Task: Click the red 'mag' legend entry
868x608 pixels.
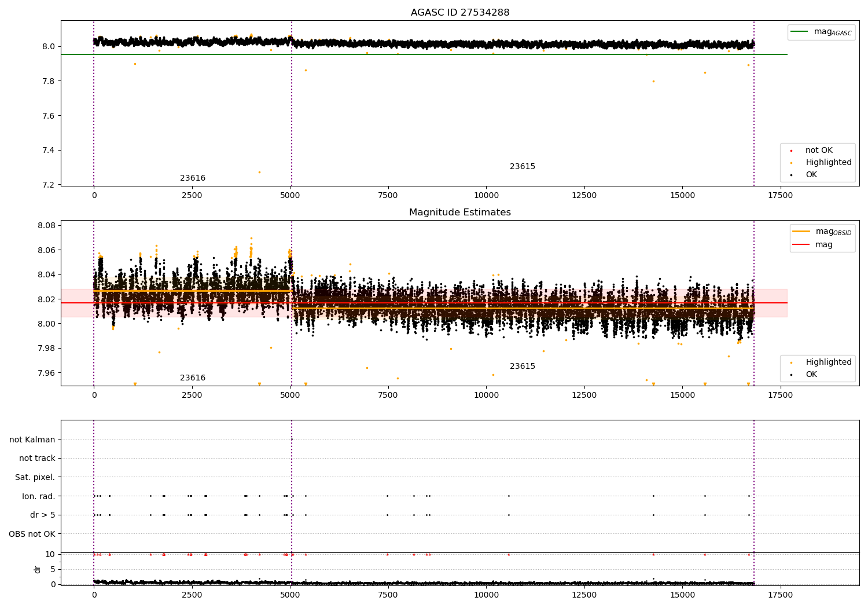Action: 813,245
